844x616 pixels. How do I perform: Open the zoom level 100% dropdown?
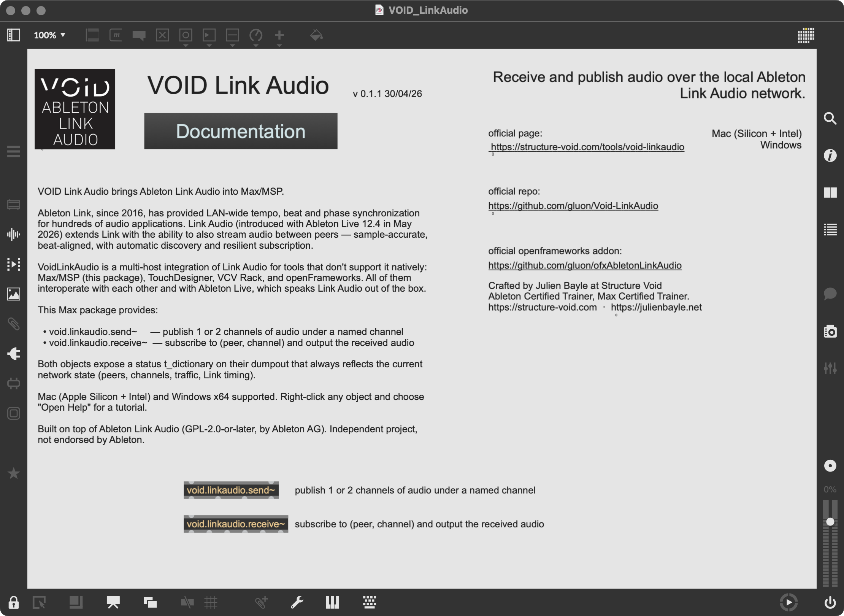pyautogui.click(x=49, y=35)
